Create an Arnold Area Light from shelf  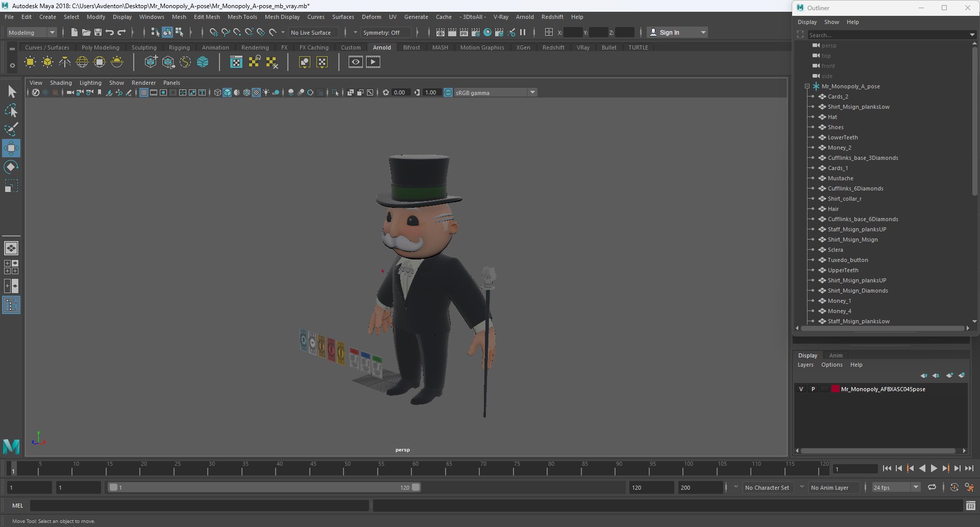click(30, 62)
